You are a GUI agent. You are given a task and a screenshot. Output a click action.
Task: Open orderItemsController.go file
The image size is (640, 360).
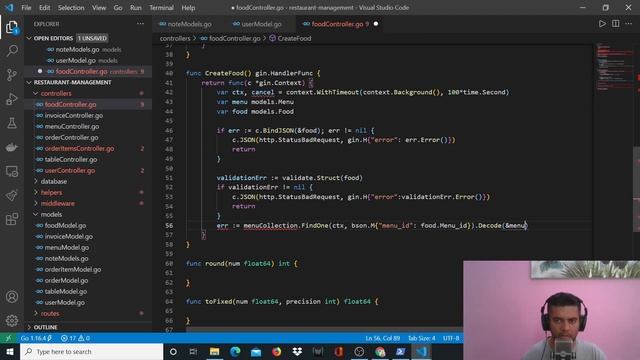point(80,149)
